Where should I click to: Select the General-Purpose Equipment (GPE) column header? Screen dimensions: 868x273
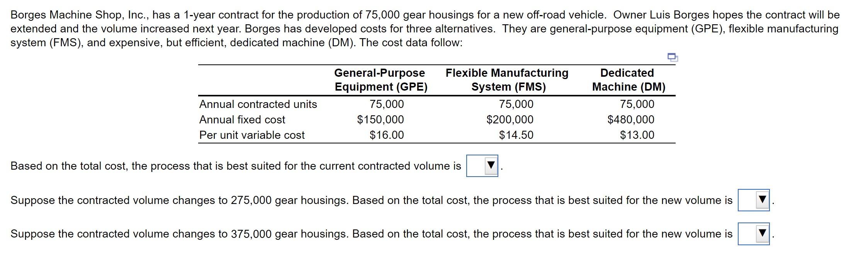379,80
